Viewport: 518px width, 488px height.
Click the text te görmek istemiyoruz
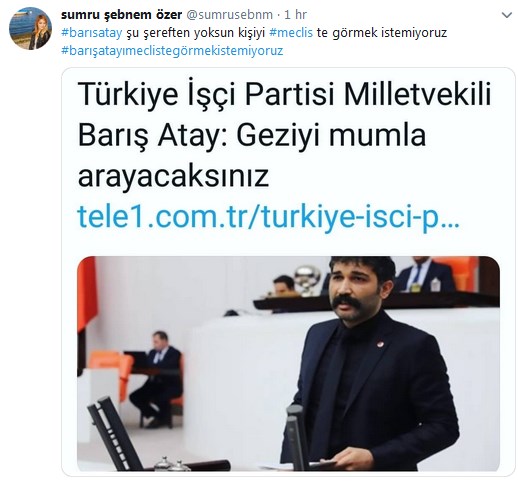click(x=382, y=33)
